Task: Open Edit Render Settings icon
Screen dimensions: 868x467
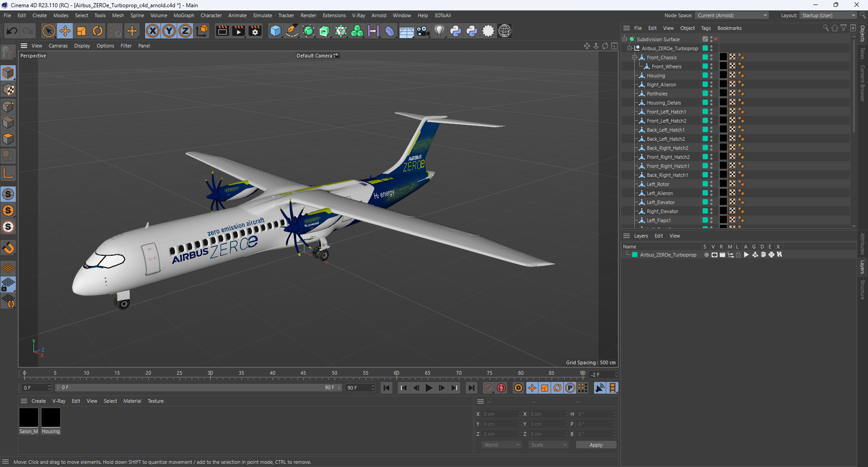Action: tap(255, 31)
